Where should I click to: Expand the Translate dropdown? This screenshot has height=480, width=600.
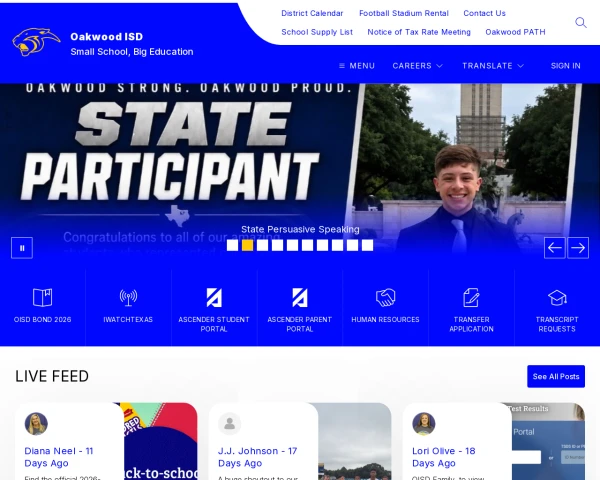click(x=493, y=66)
